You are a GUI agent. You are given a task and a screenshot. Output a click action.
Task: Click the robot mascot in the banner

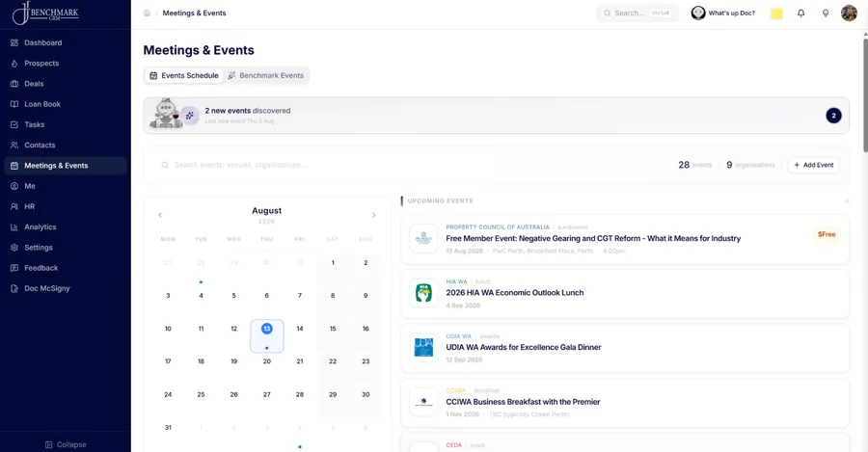166,114
